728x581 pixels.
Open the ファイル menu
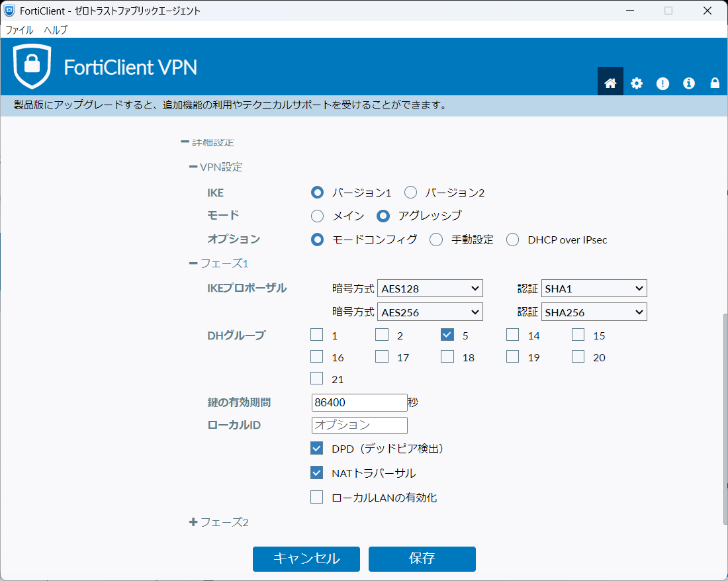19,30
